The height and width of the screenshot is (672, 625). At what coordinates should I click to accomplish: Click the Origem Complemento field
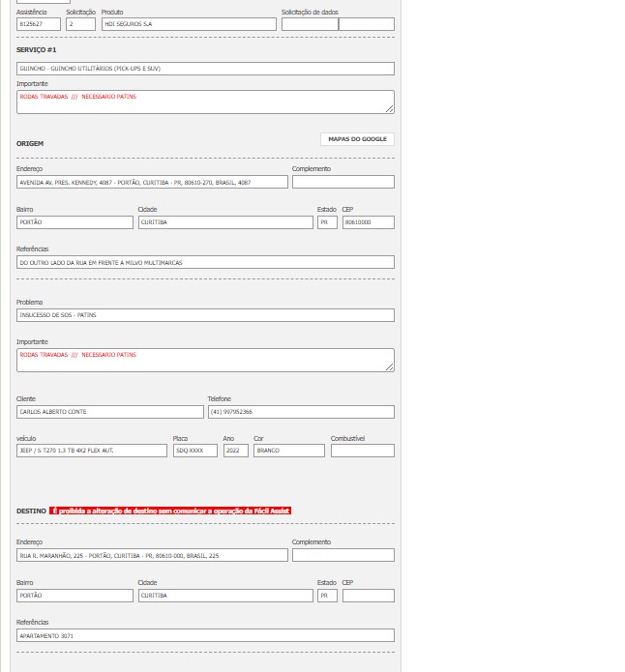pos(343,182)
